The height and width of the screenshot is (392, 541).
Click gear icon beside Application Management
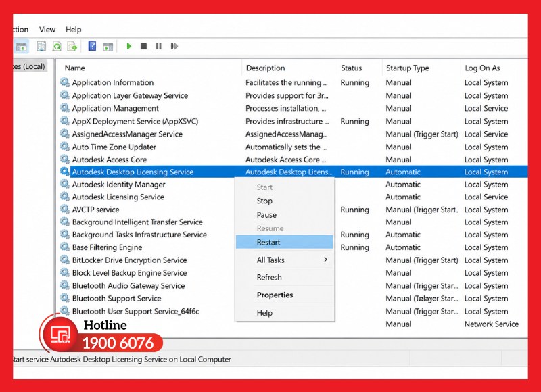click(64, 107)
